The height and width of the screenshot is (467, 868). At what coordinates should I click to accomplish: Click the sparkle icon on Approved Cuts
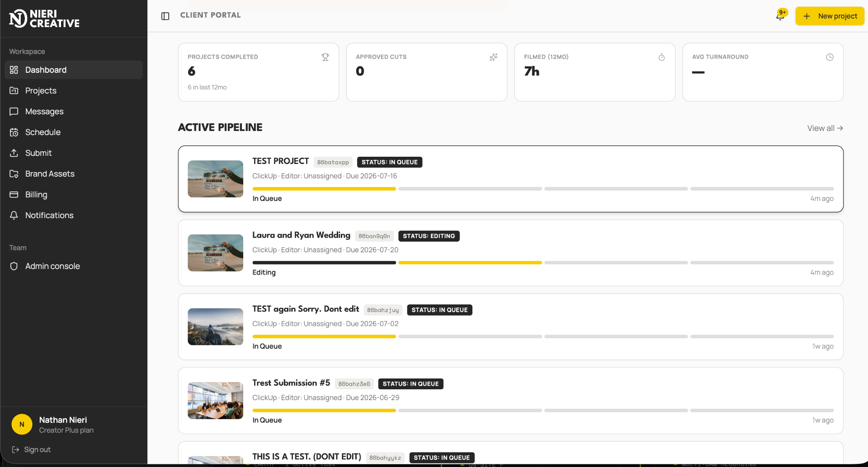(493, 57)
